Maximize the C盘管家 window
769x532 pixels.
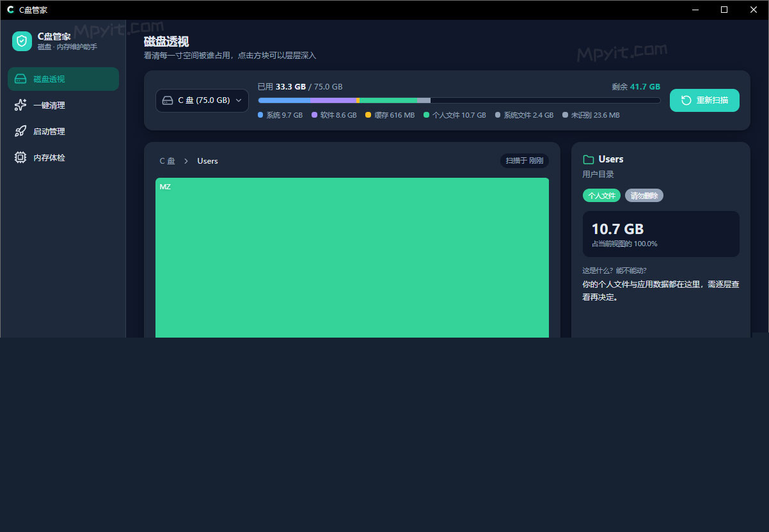click(x=724, y=10)
